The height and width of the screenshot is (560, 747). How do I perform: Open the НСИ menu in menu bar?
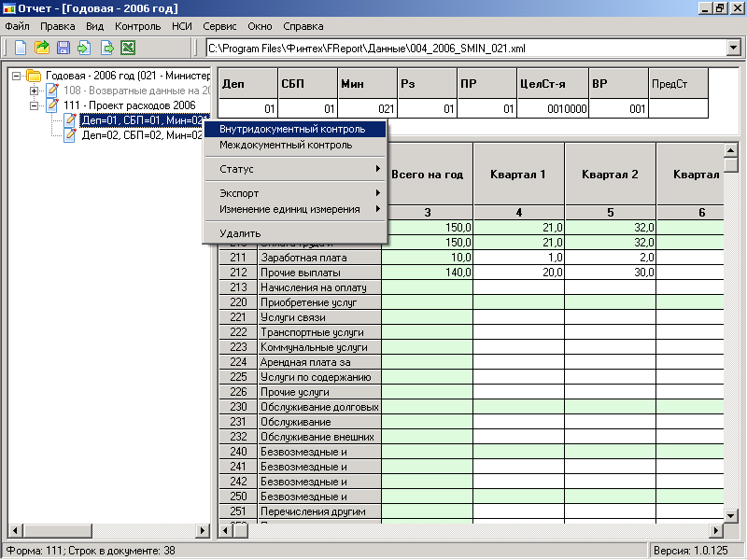click(182, 27)
